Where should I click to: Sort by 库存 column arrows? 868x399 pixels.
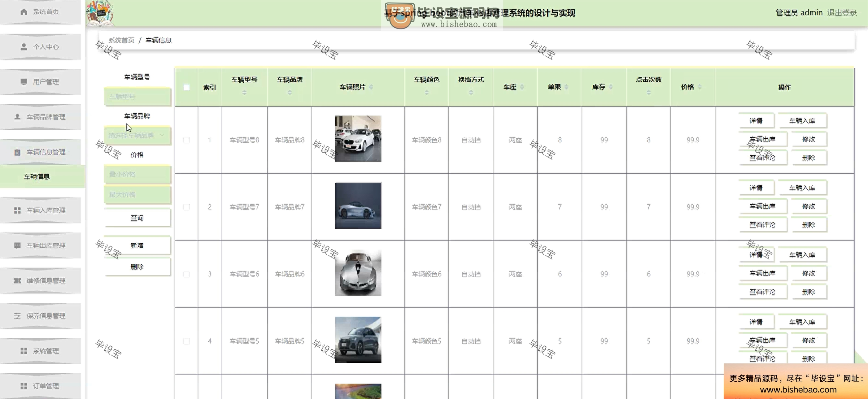point(611,87)
